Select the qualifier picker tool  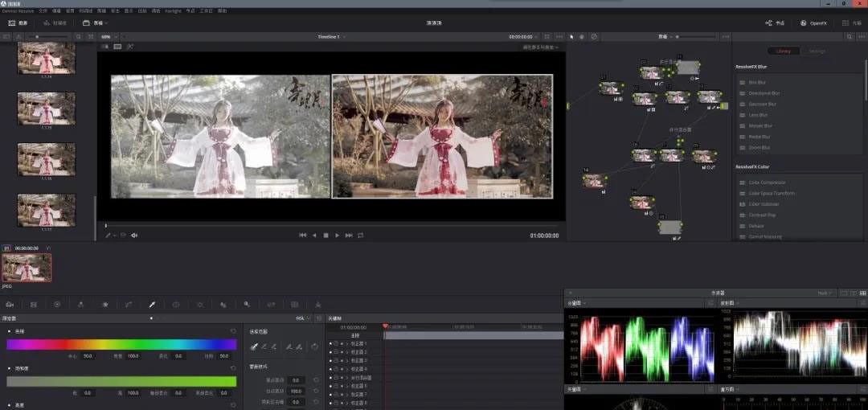click(x=255, y=346)
